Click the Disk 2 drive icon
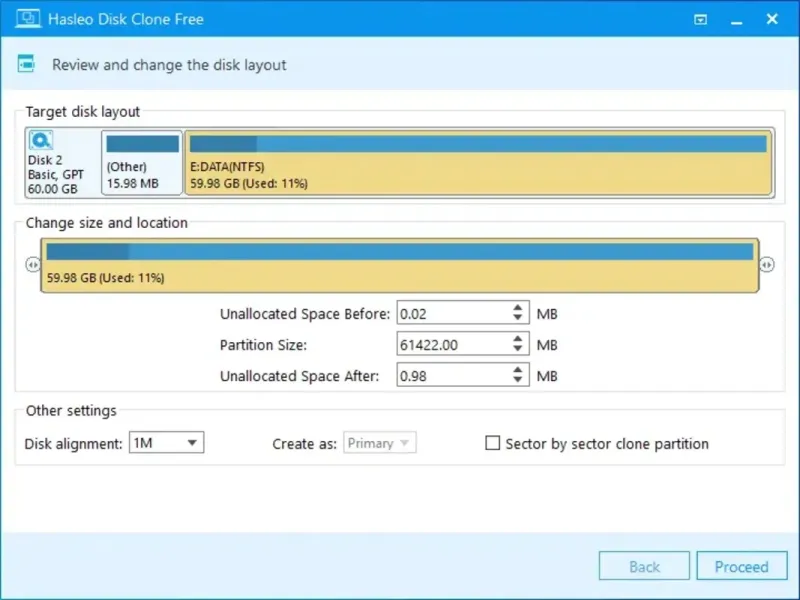The image size is (800, 600). [x=41, y=141]
